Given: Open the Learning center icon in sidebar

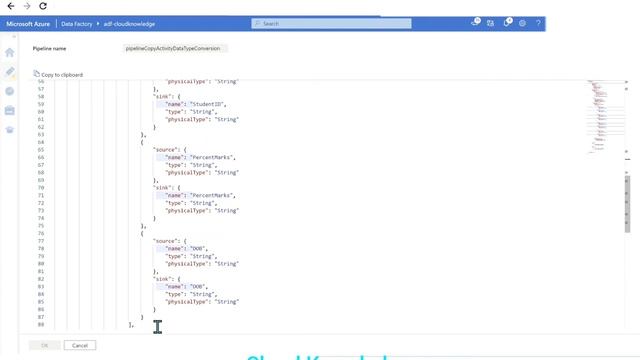Looking at the screenshot, I should tap(10, 130).
